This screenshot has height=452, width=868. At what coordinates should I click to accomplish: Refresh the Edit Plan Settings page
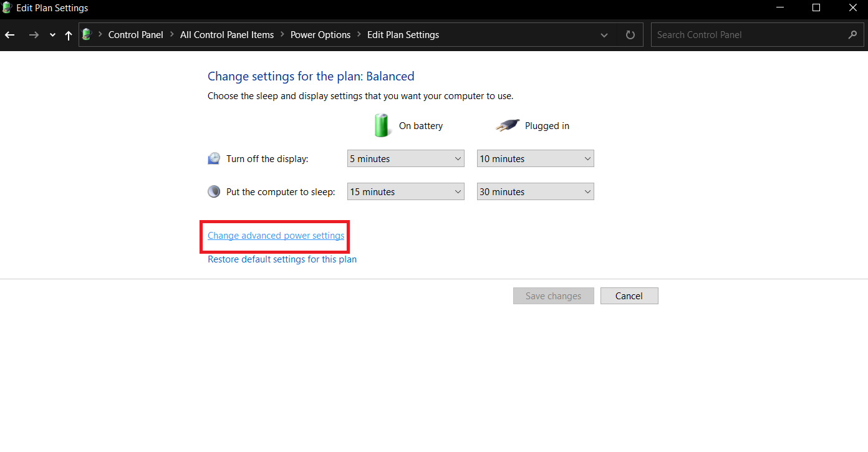[630, 35]
